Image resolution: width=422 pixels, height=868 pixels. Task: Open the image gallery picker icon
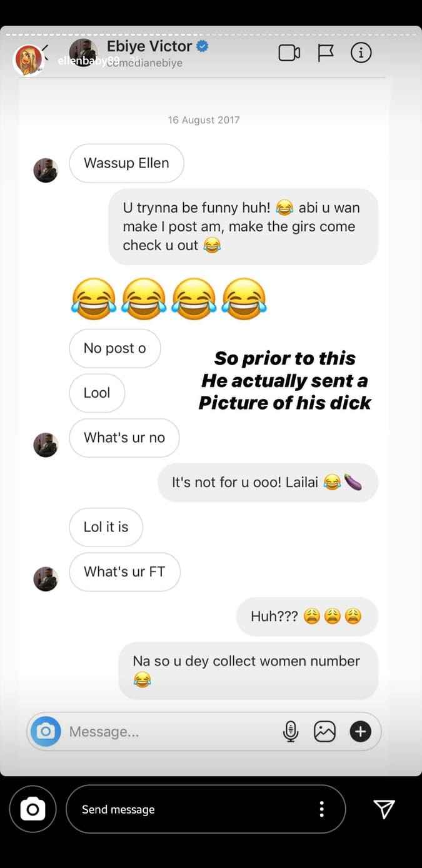(325, 731)
